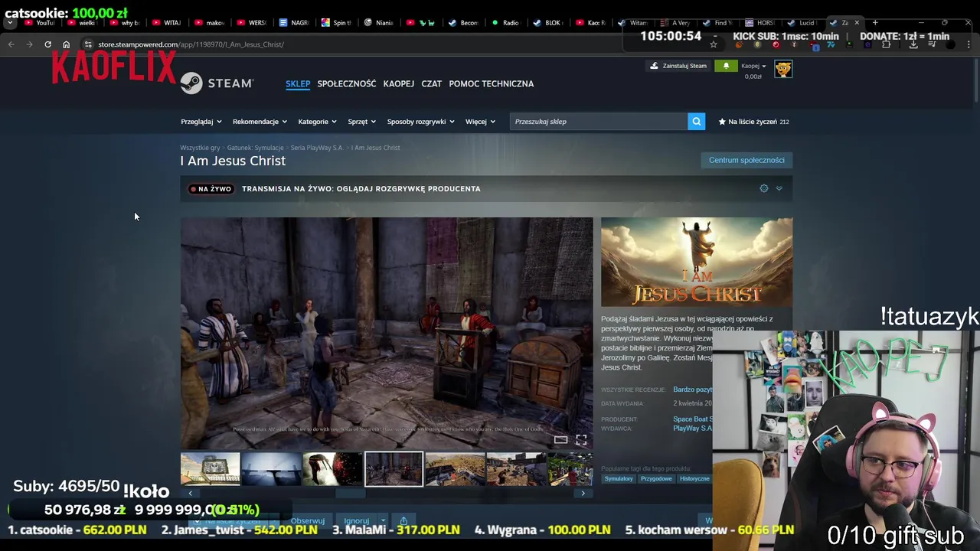Open browser home page
The image size is (980, 551).
coord(66,44)
